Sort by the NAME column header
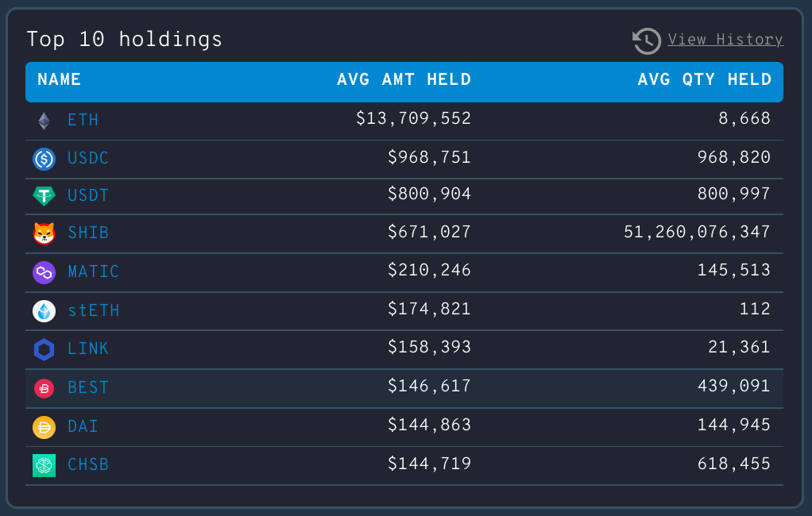 [60, 80]
